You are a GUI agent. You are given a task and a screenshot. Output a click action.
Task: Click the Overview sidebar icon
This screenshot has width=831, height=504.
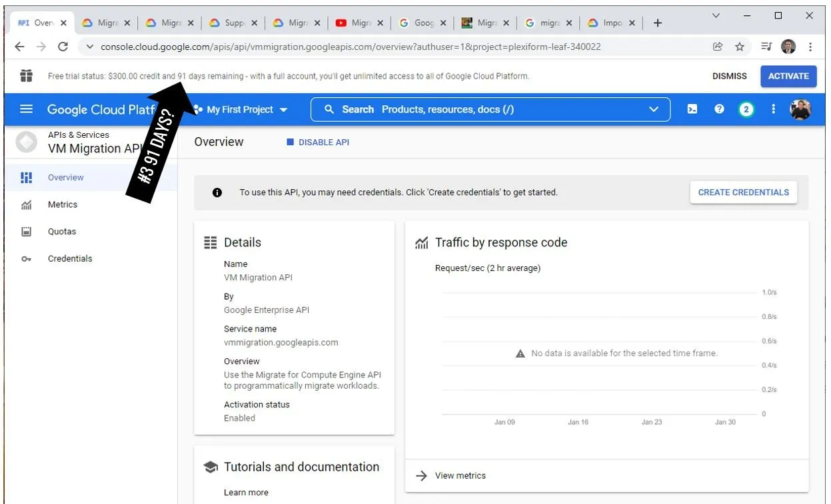point(26,178)
